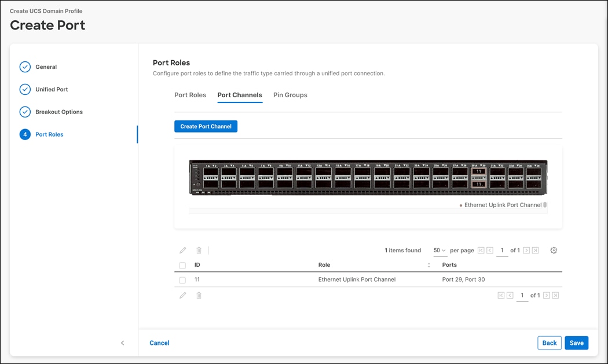Click the page number input field

pos(501,250)
